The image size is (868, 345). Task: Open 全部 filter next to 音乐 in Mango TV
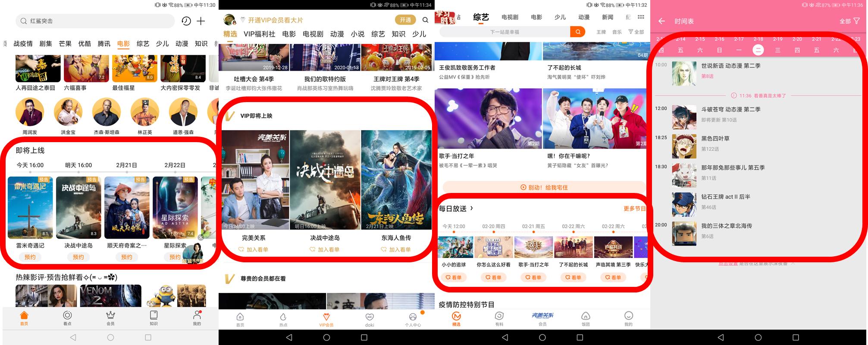point(636,32)
